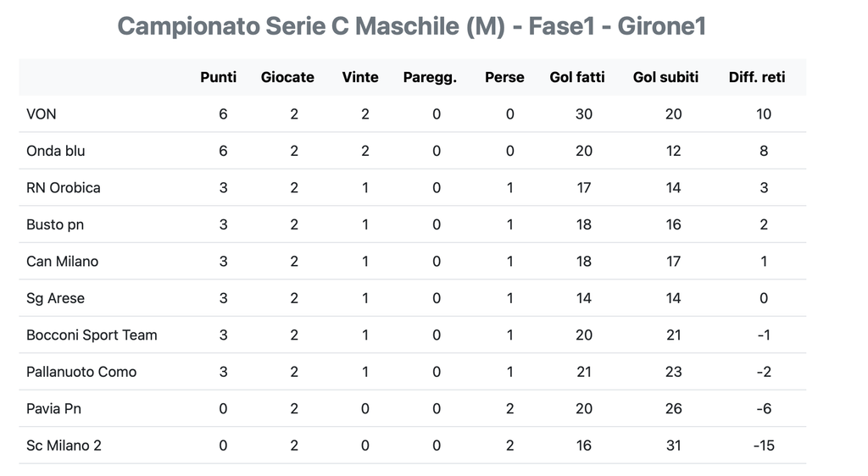Click the Pavia Pn team name
868x476 pixels.
[x=54, y=408]
